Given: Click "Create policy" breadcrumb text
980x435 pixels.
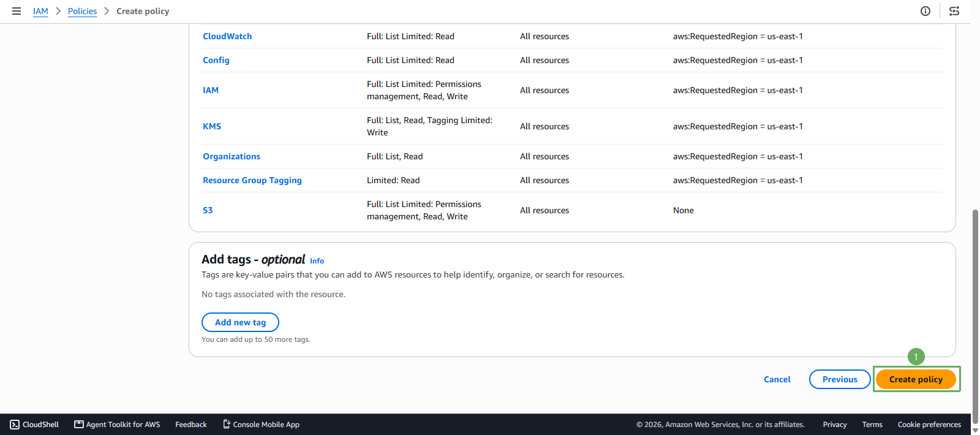Looking at the screenshot, I should [x=143, y=11].
